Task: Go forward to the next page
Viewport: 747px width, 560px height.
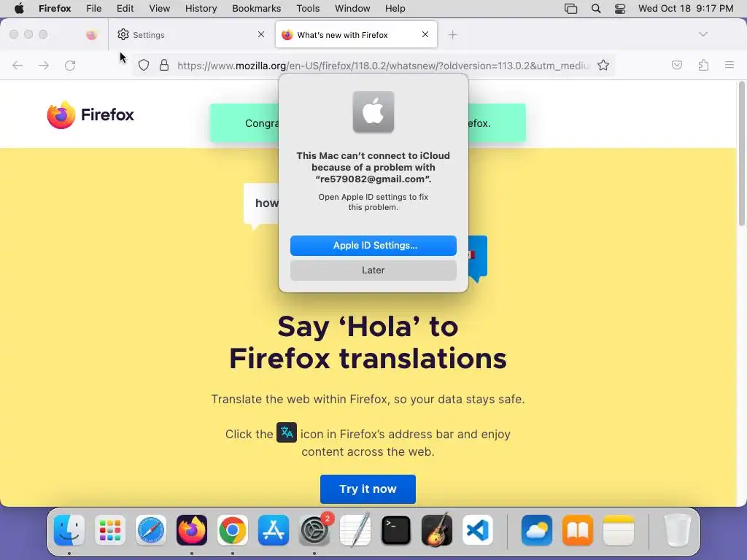Action: 44,65
